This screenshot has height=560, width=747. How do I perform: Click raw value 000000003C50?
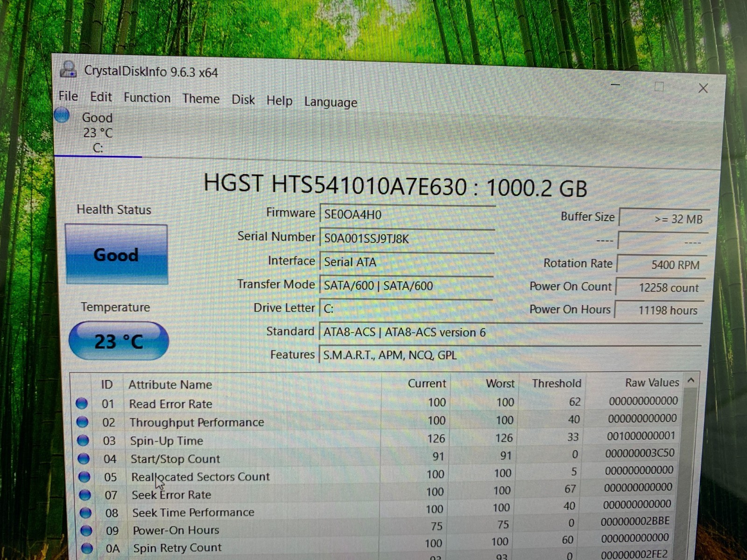coord(640,453)
